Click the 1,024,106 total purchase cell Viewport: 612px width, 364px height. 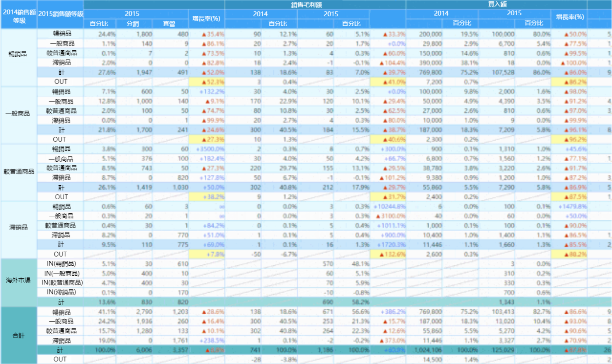[426, 350]
